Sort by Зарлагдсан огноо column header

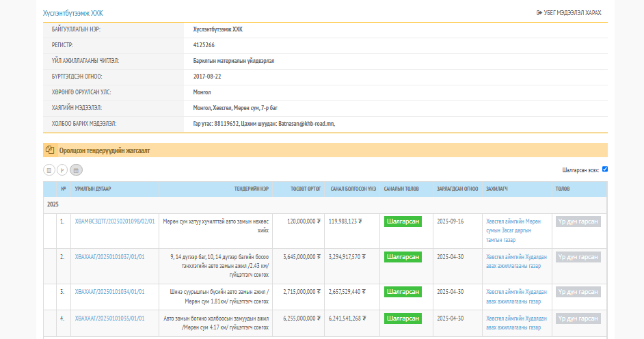(457, 189)
